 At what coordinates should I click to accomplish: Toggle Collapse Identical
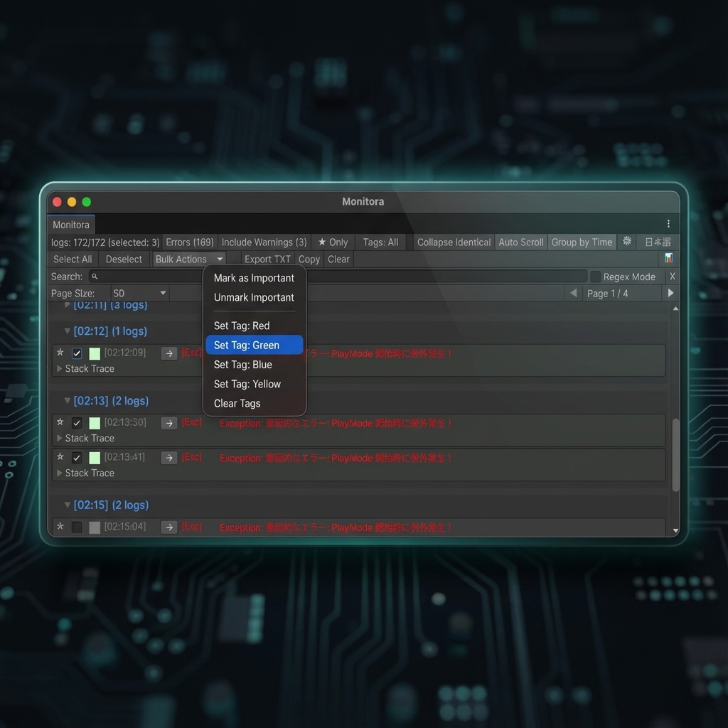(x=454, y=242)
